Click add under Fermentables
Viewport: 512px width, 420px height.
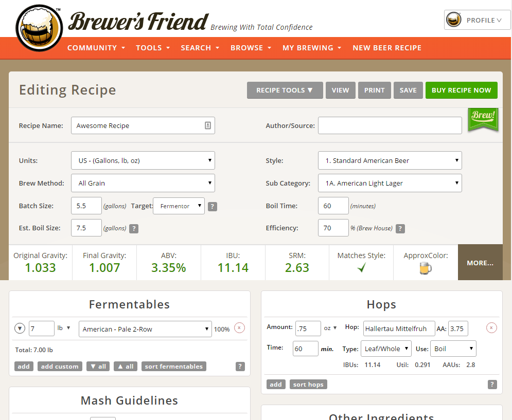click(x=24, y=367)
